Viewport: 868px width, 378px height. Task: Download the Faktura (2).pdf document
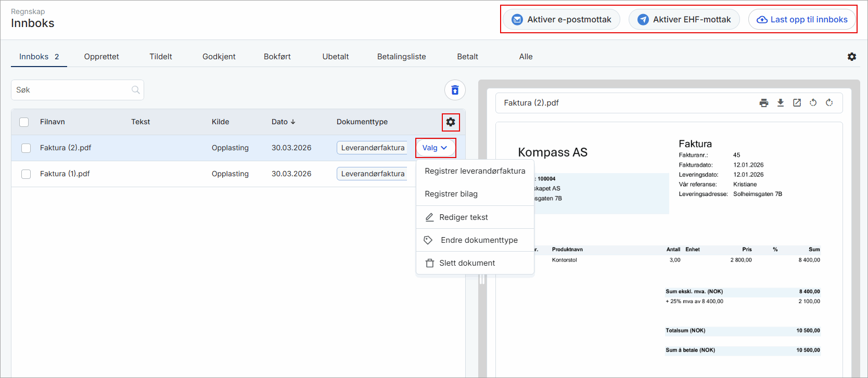[x=780, y=103]
